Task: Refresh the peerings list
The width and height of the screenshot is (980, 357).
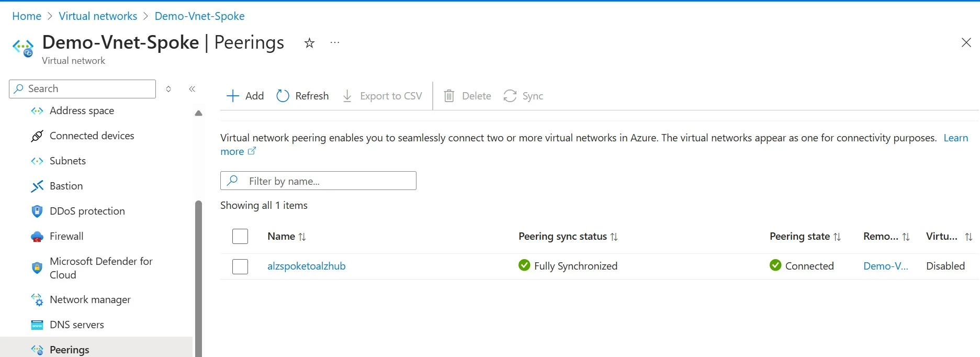Action: (302, 96)
